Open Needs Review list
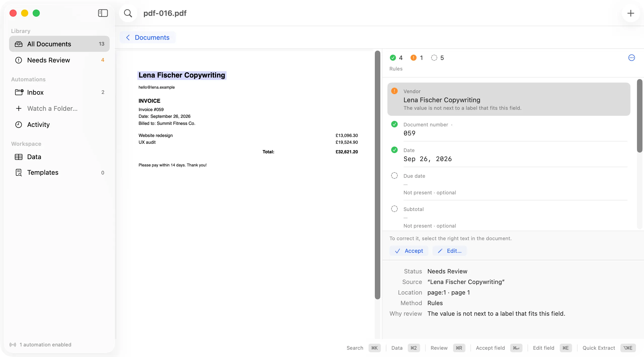This screenshot has width=644, height=357. click(x=59, y=60)
